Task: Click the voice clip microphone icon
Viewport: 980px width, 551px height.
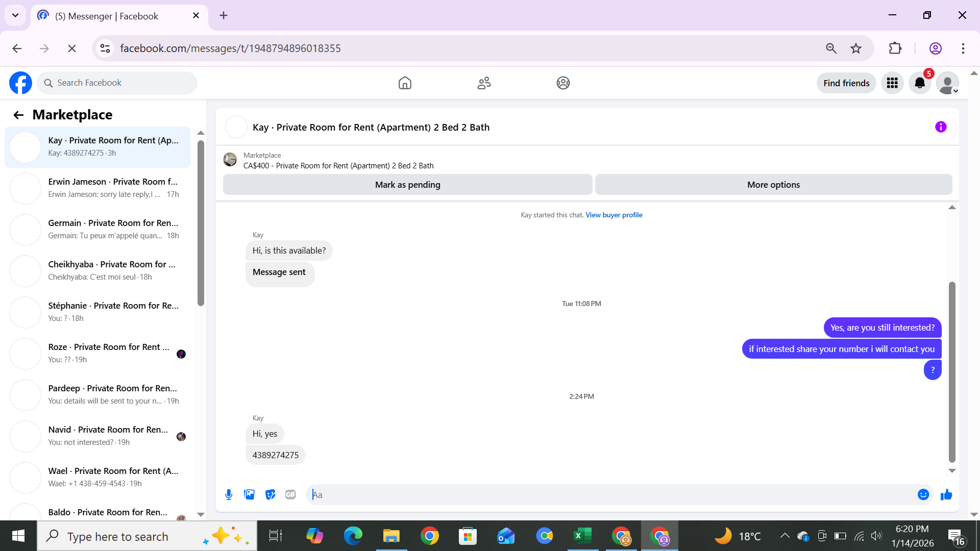Action: pyautogui.click(x=229, y=494)
